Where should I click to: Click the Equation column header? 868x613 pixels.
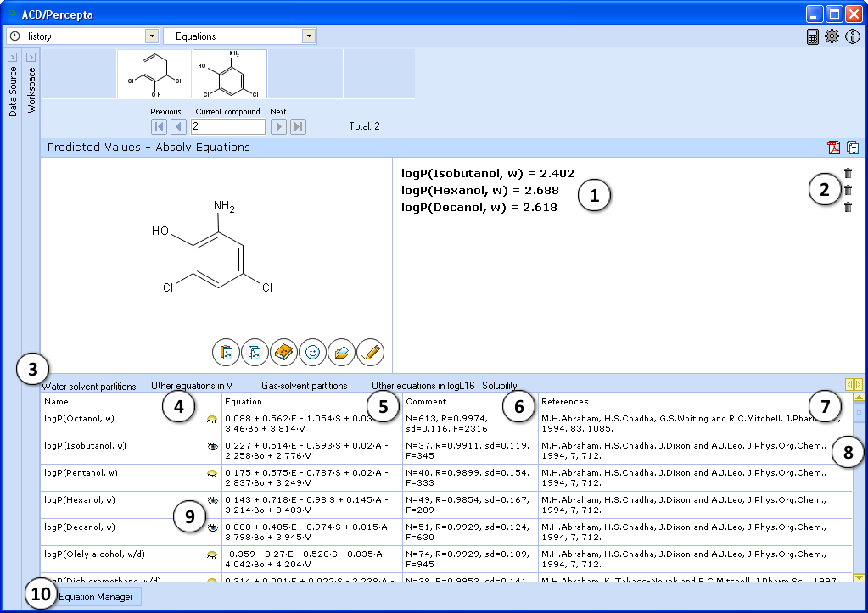311,402
